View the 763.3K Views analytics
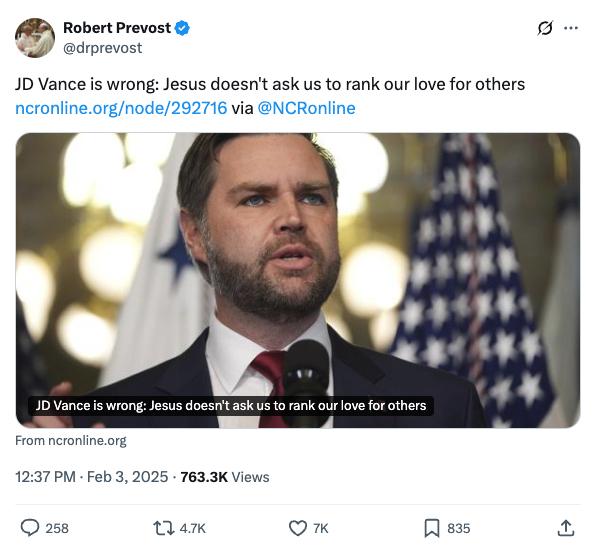This screenshot has width=595, height=549. [225, 477]
